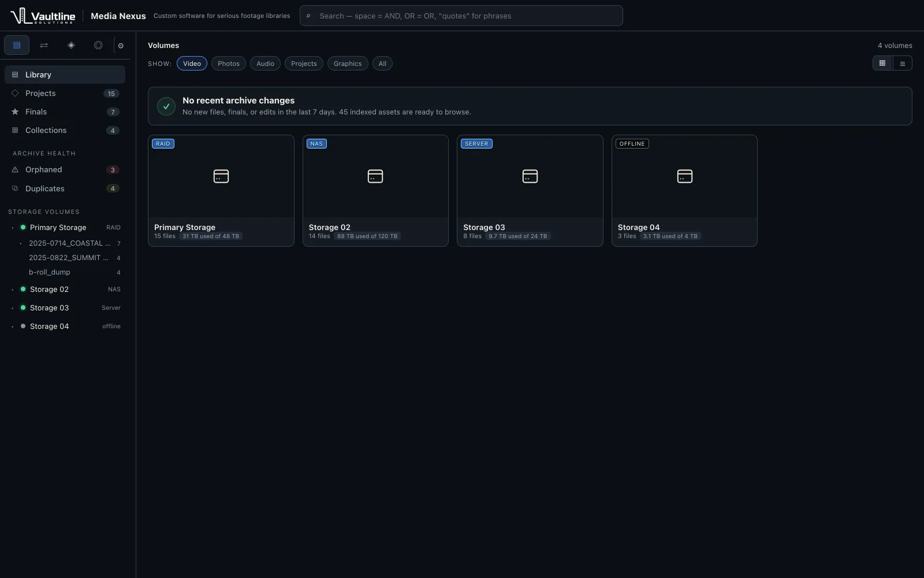Click the 'Storage 03' card title
Image resolution: width=924 pixels, height=578 pixels.
484,227
